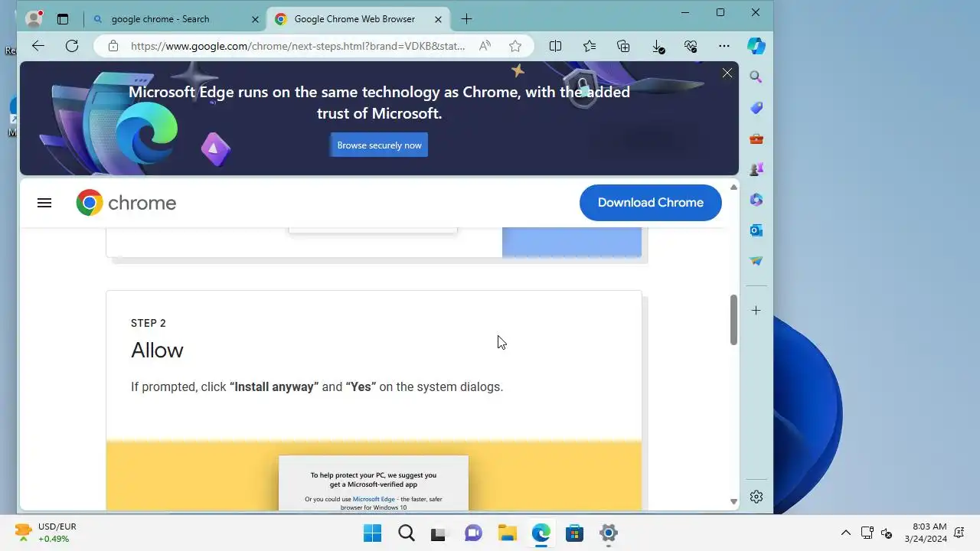The image size is (980, 551).
Task: Click the "Install anyway" bold text
Action: click(x=274, y=386)
